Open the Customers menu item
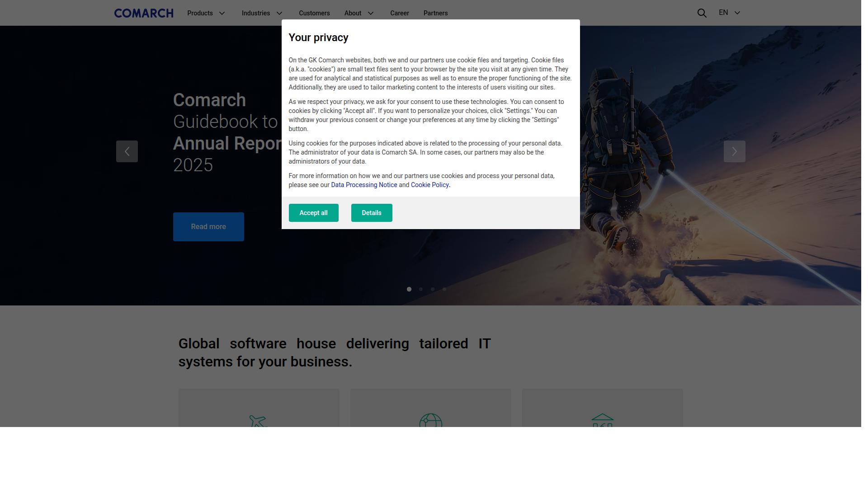Screen dimensions: 868x488 [x=314, y=13]
